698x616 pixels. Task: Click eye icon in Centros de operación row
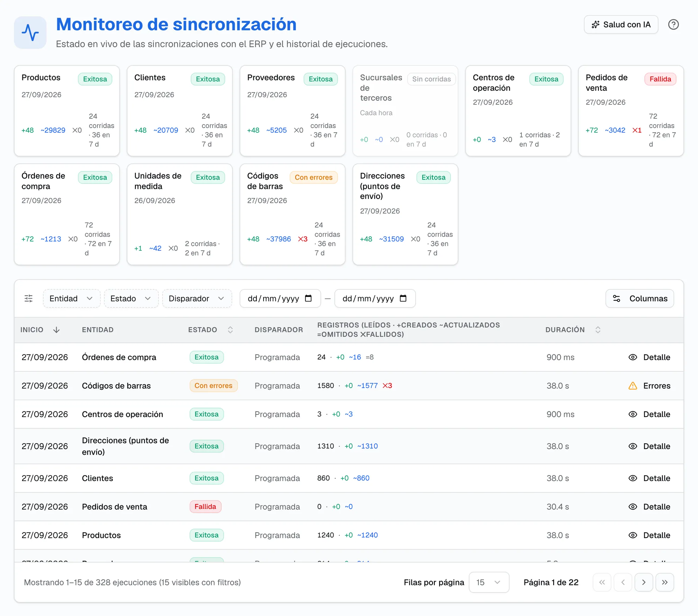[633, 414]
